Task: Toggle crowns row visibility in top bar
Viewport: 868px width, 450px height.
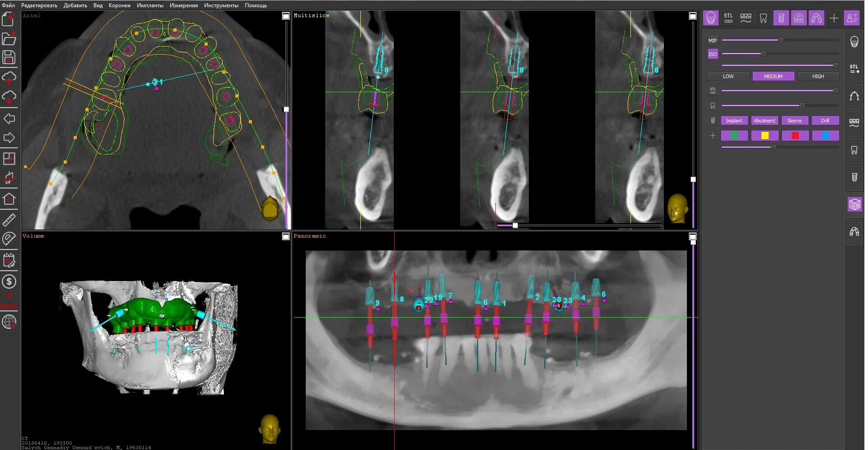Action: click(746, 18)
